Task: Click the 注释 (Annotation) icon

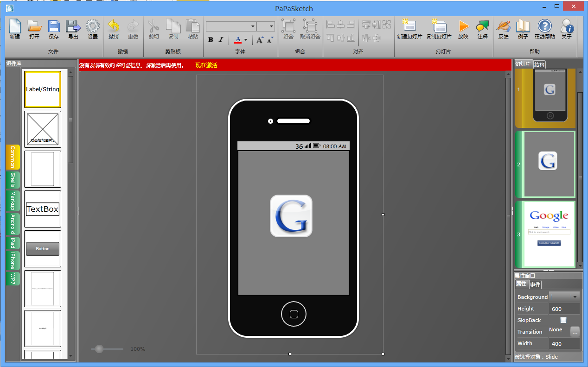Action: [x=482, y=27]
